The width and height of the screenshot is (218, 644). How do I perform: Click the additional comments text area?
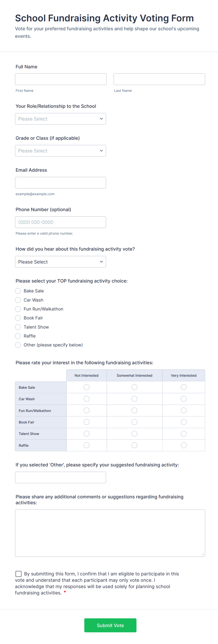click(x=110, y=532)
